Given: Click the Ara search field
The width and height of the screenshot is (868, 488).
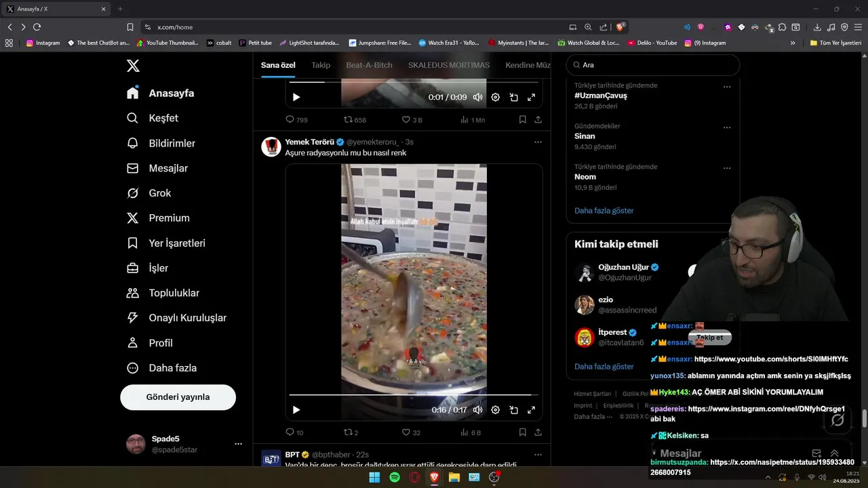Looking at the screenshot, I should pyautogui.click(x=653, y=65).
